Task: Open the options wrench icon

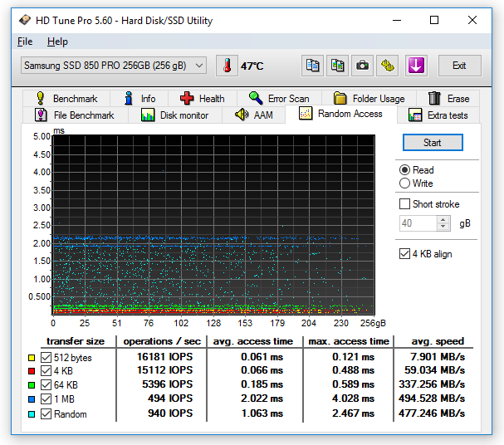Action: [x=387, y=66]
